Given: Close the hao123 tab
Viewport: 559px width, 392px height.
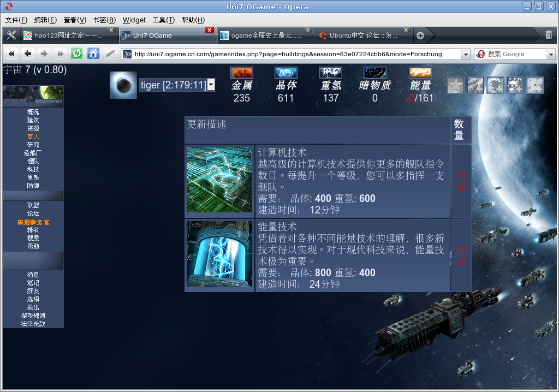Looking at the screenshot, I should [111, 31].
